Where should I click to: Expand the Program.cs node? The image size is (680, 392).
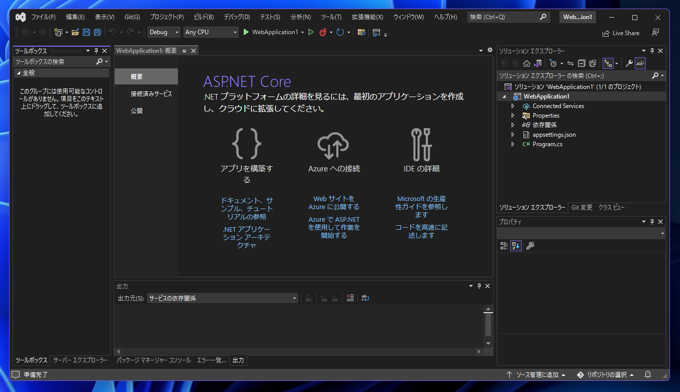pos(513,144)
